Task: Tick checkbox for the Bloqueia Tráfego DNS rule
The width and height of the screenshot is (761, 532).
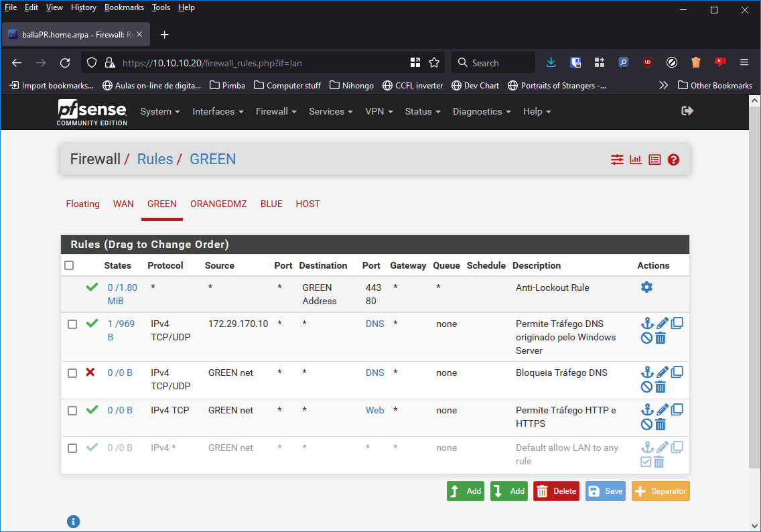Action: [x=72, y=373]
